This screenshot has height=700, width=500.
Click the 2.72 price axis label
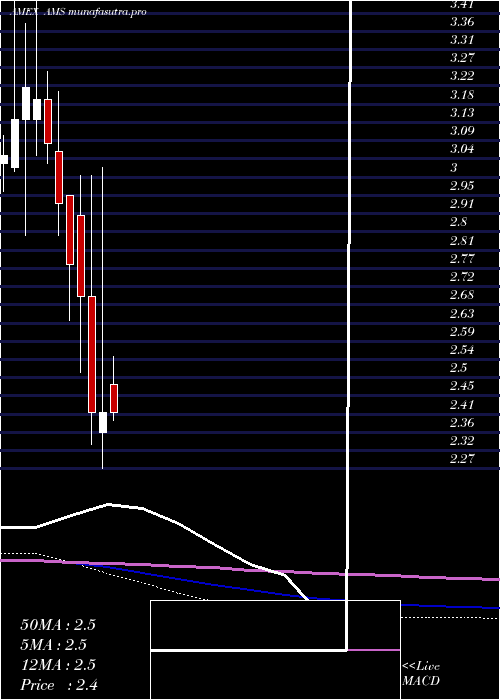[x=462, y=277]
